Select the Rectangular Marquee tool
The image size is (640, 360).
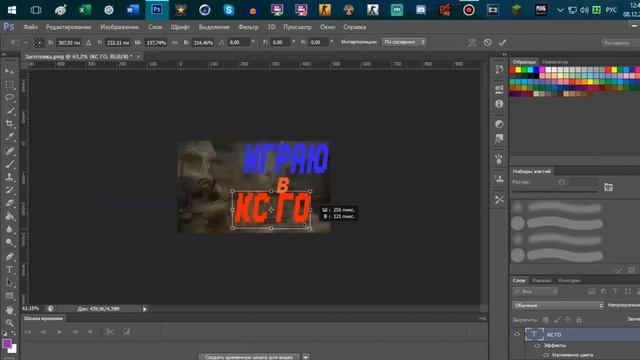9,85
